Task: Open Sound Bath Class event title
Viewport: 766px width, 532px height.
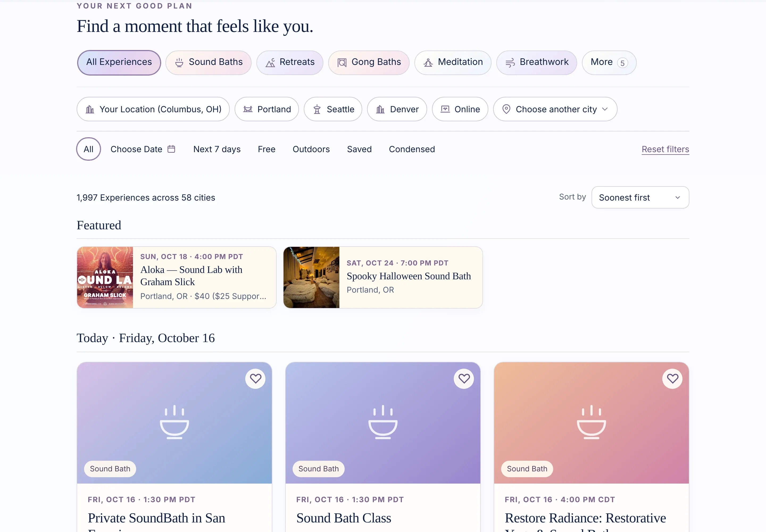Action: coord(344,518)
